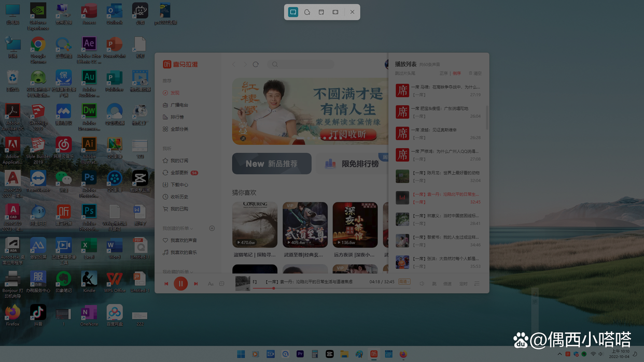Screen dimensions: 644x362
Task: Open 我喜欢的声音 list
Action: 180,240
